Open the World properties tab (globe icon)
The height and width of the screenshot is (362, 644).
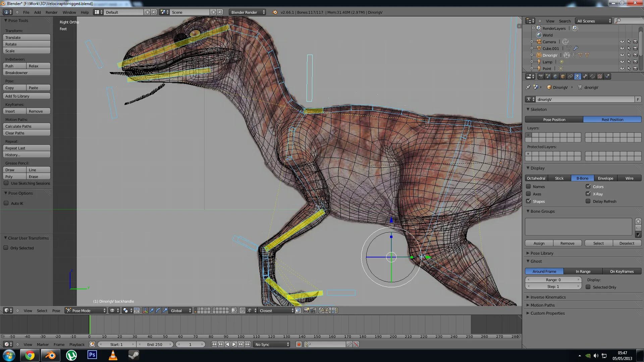pyautogui.click(x=555, y=77)
